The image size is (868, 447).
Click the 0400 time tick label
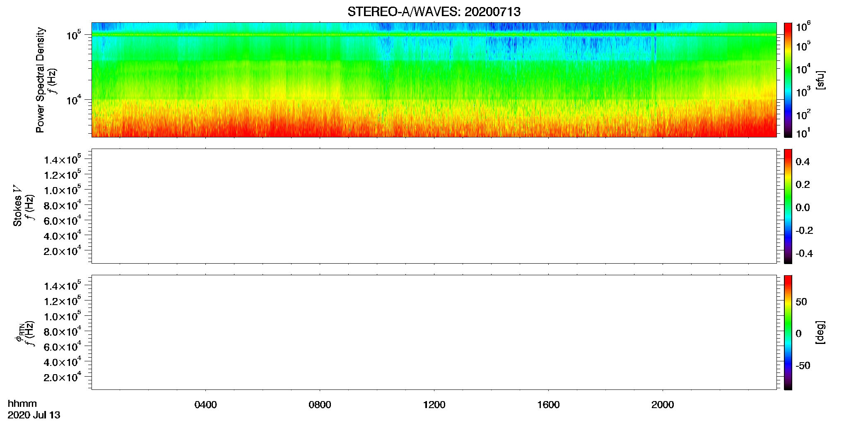pyautogui.click(x=205, y=405)
